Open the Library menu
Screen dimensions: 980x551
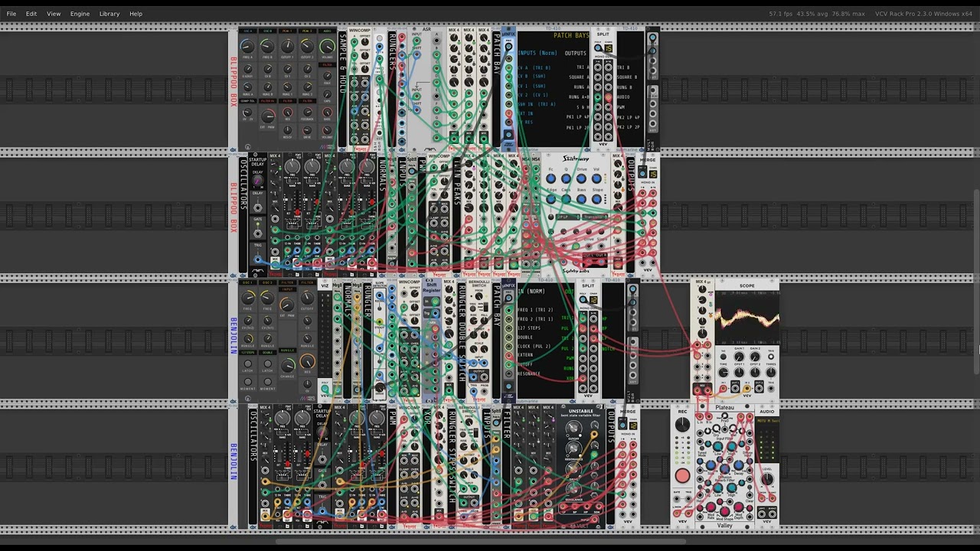tap(109, 14)
